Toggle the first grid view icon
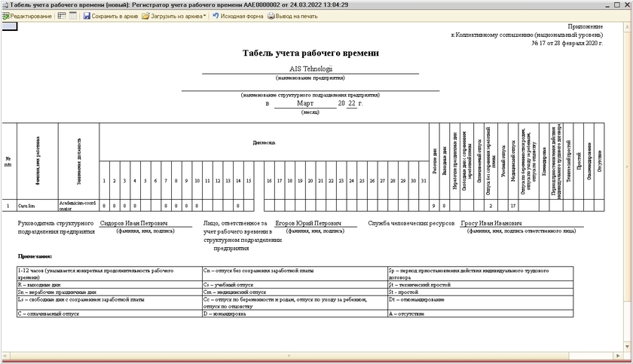Screen dimensions: 633x364 point(62,16)
